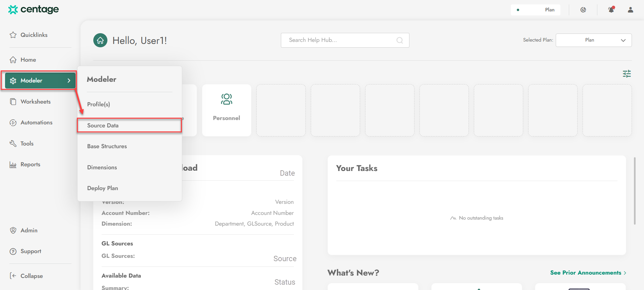The image size is (644, 290).
Task: Open the help hub icon in top bar
Action: click(x=583, y=10)
